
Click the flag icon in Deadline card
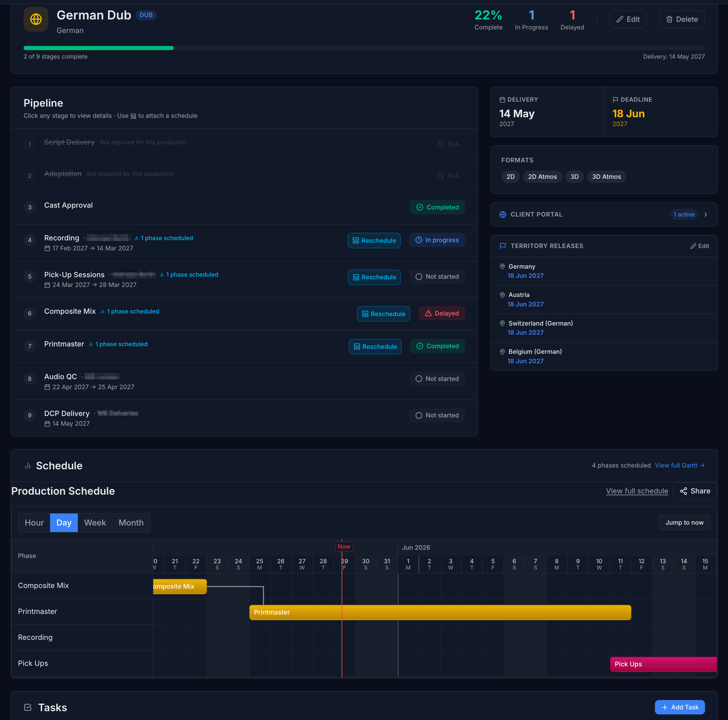[x=615, y=100]
